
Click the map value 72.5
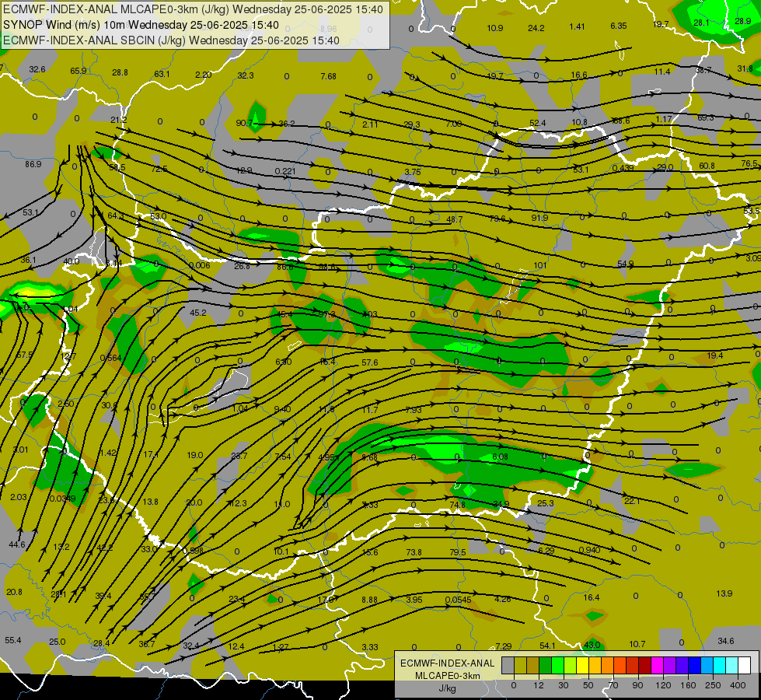(159, 169)
